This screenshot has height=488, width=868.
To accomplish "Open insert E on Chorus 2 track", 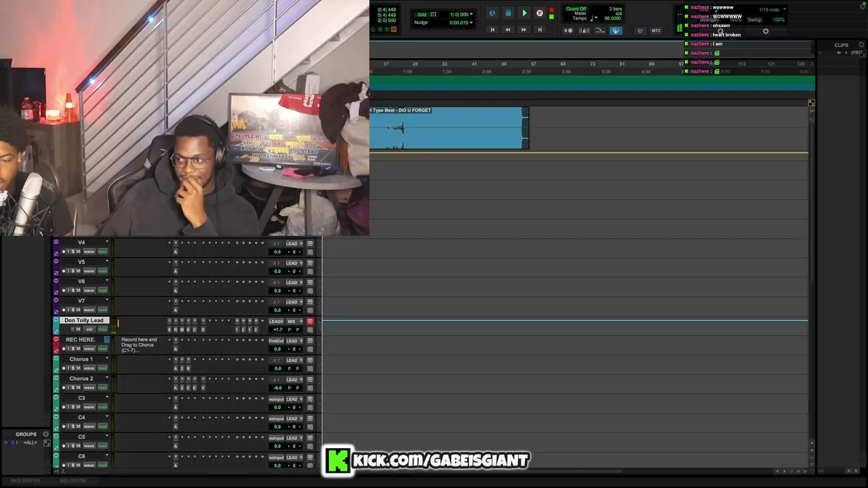I will (x=195, y=388).
